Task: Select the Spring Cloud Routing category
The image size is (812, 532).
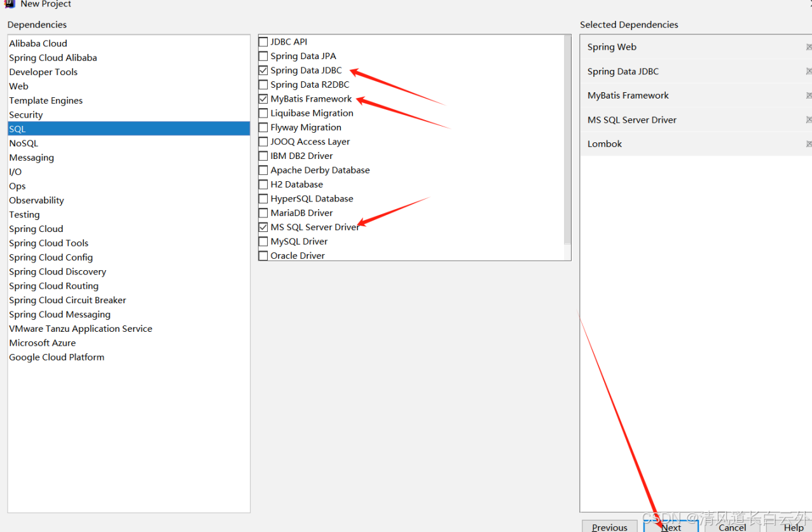Action: [x=129, y=286]
